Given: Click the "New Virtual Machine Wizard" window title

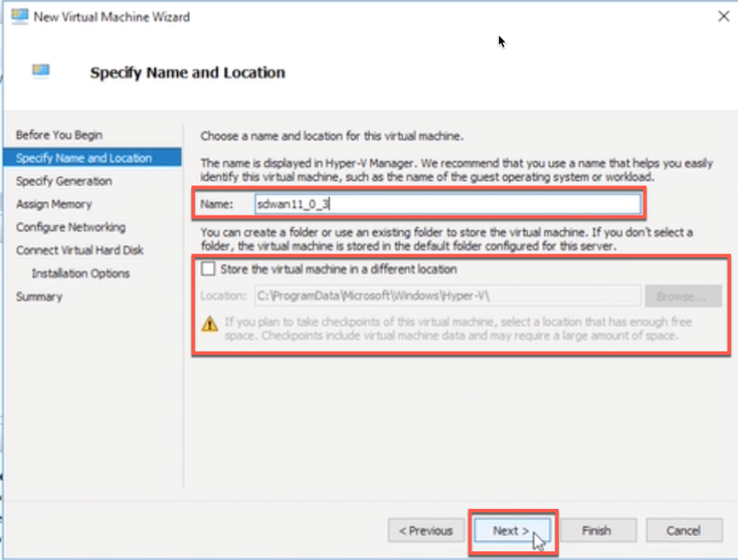Looking at the screenshot, I should (112, 17).
